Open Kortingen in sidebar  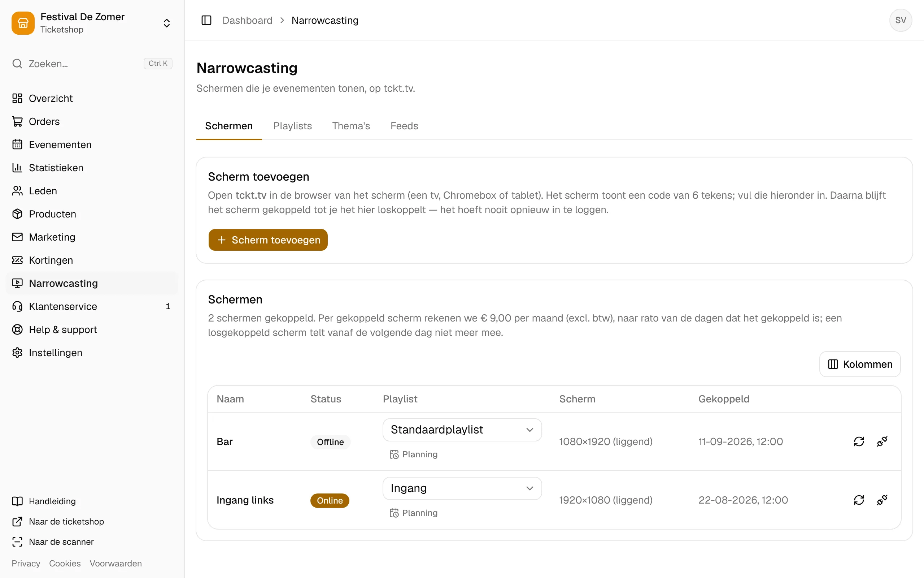92,260
